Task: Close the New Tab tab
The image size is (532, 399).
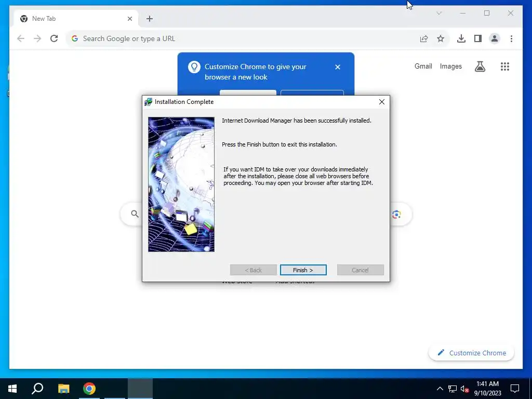Action: 129,19
